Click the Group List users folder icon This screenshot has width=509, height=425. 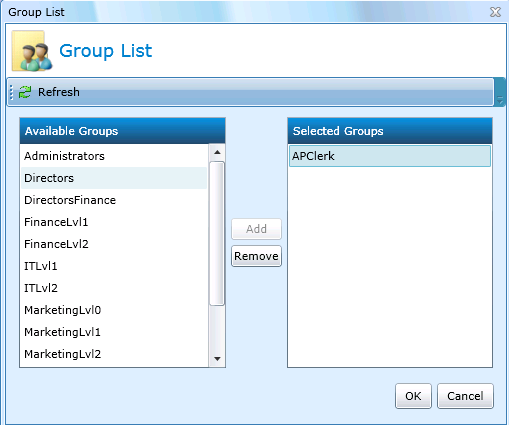[32, 51]
